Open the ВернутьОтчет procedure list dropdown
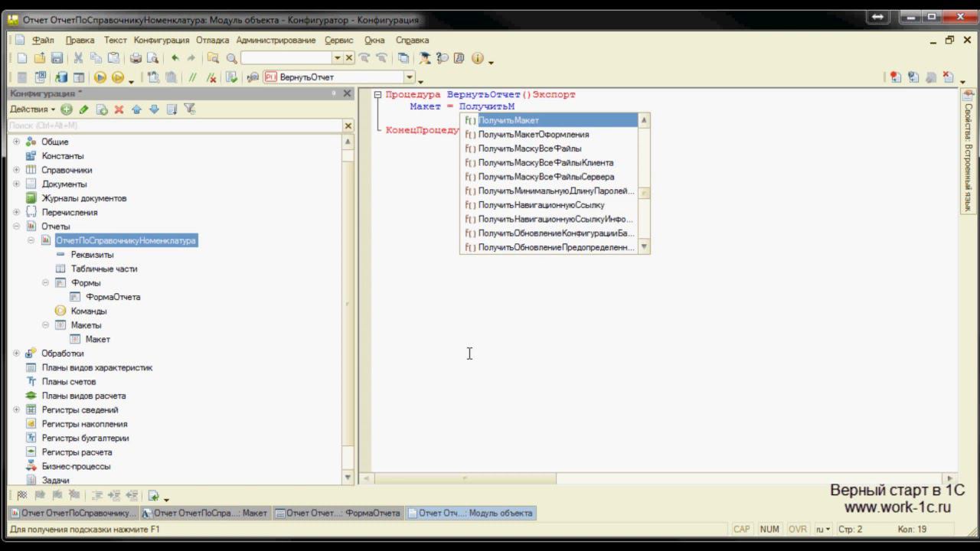Viewport: 980px width, 551px height. (410, 77)
